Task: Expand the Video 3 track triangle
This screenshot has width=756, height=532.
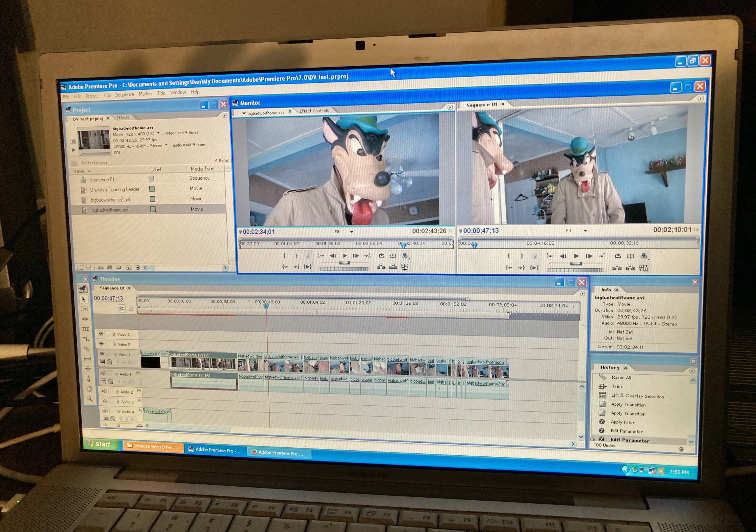Action: tap(114, 334)
